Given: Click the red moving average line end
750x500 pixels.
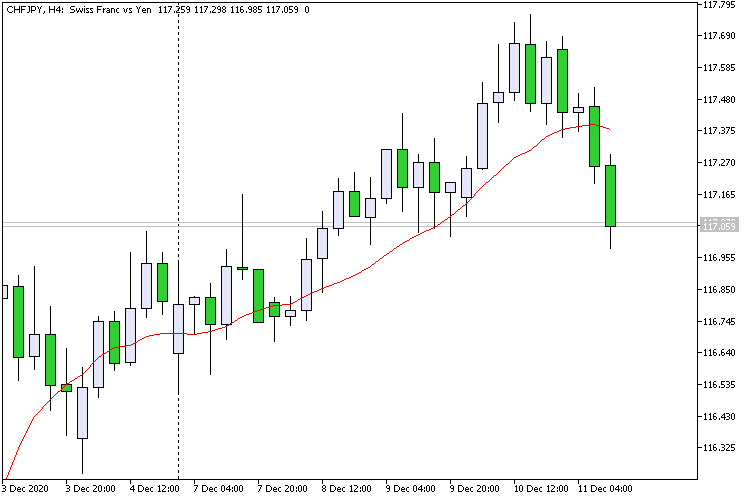Looking at the screenshot, I should click(x=607, y=128).
